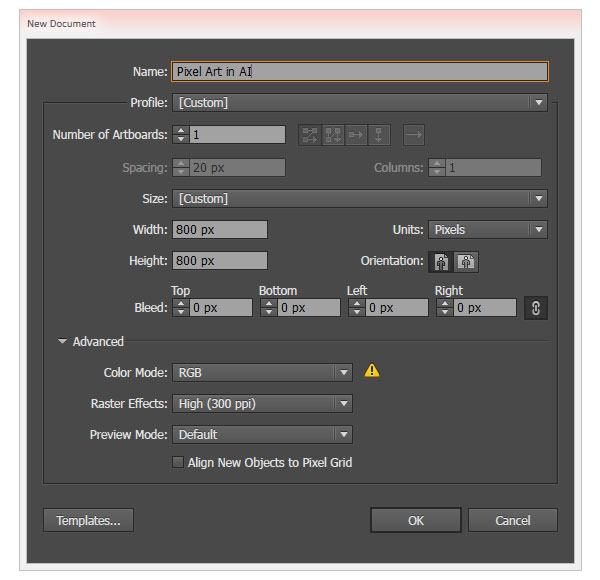This screenshot has height=580, width=600.
Task: Click the Left bleed value field
Action: point(397,308)
